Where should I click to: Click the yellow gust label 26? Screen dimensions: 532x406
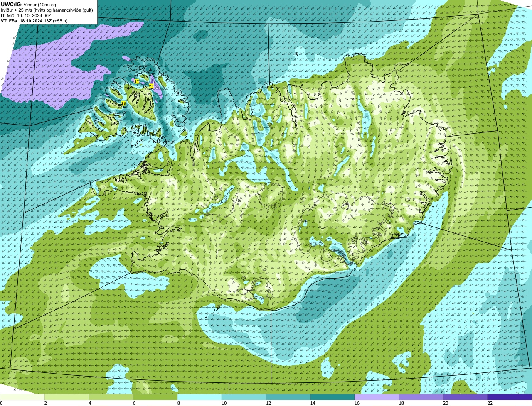[123, 103]
